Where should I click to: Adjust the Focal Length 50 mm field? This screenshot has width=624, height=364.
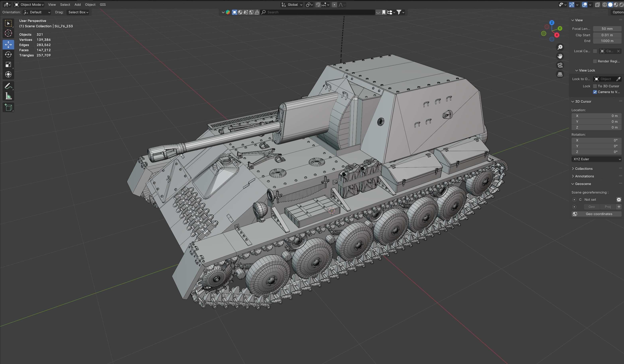[x=607, y=29]
